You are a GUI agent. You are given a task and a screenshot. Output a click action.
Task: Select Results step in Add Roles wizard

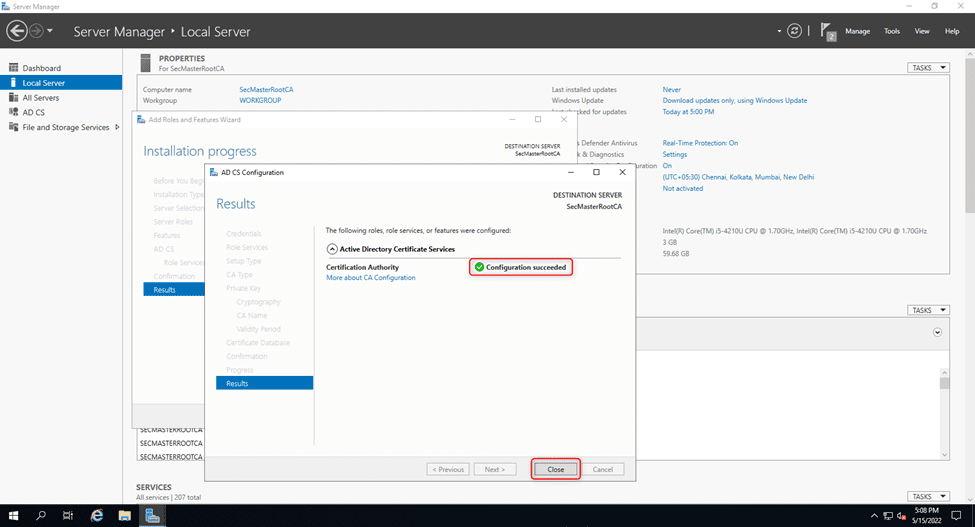[174, 290]
